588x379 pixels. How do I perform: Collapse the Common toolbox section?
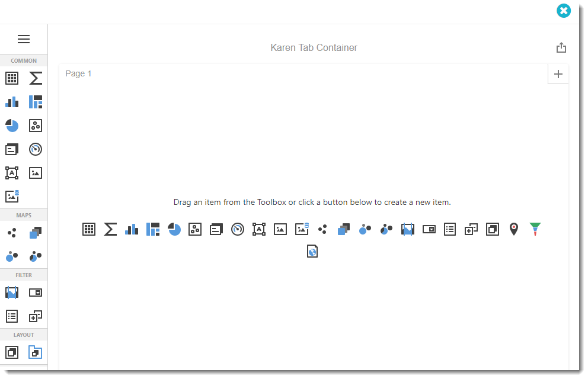click(x=24, y=60)
